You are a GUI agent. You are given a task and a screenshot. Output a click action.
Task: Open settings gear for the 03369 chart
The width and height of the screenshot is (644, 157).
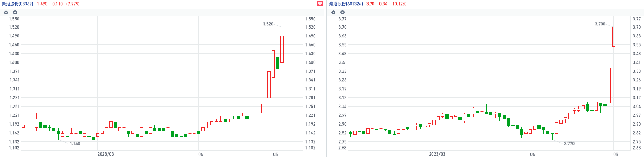(6, 12)
